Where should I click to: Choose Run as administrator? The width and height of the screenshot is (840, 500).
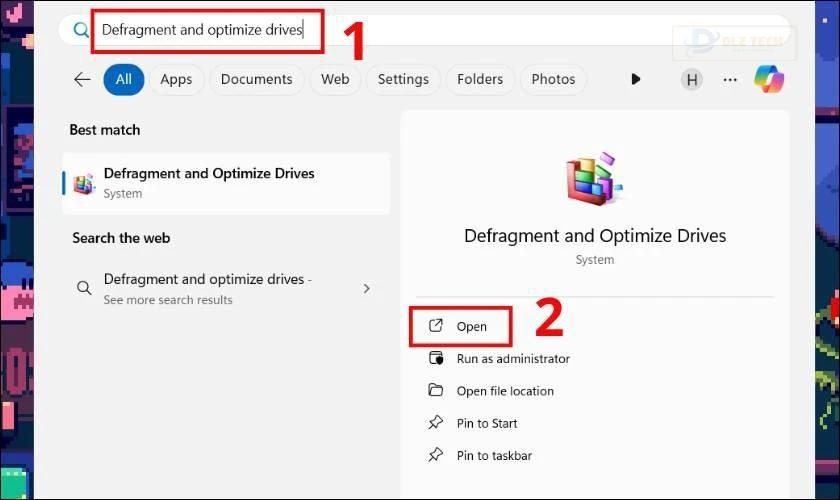point(513,359)
